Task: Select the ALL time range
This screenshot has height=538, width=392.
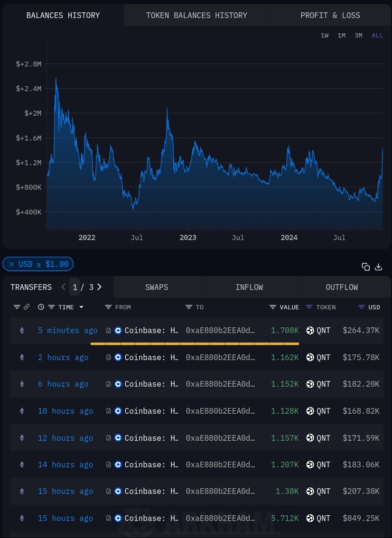Action: [377, 35]
